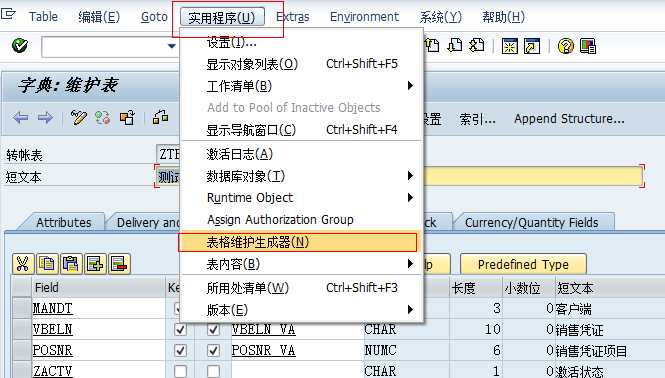
Task: Click the MANDT field name
Action: click(53, 308)
